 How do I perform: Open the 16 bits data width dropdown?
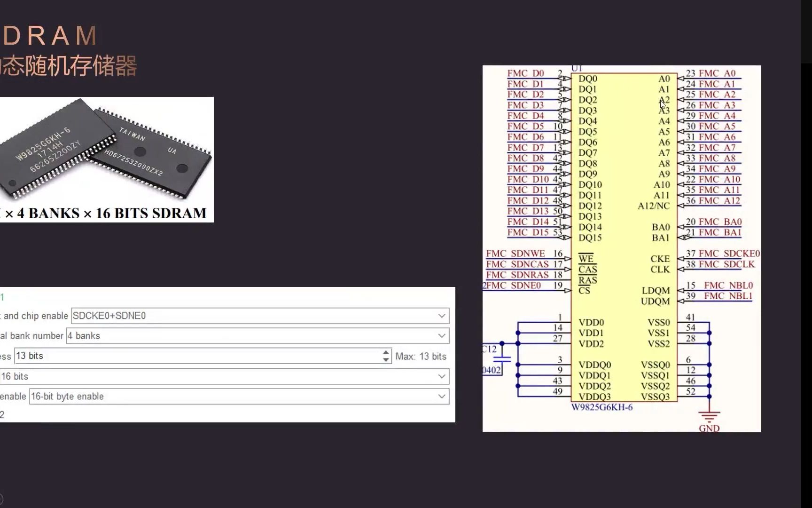(x=441, y=376)
